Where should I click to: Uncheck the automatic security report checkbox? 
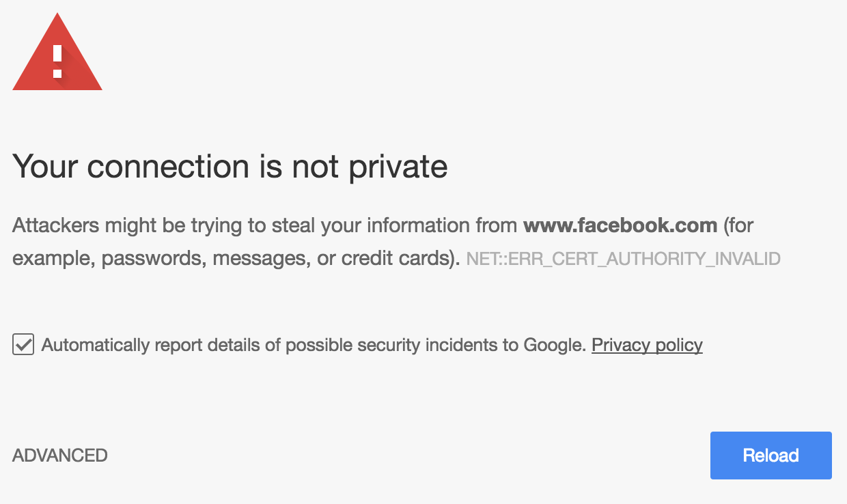[23, 345]
